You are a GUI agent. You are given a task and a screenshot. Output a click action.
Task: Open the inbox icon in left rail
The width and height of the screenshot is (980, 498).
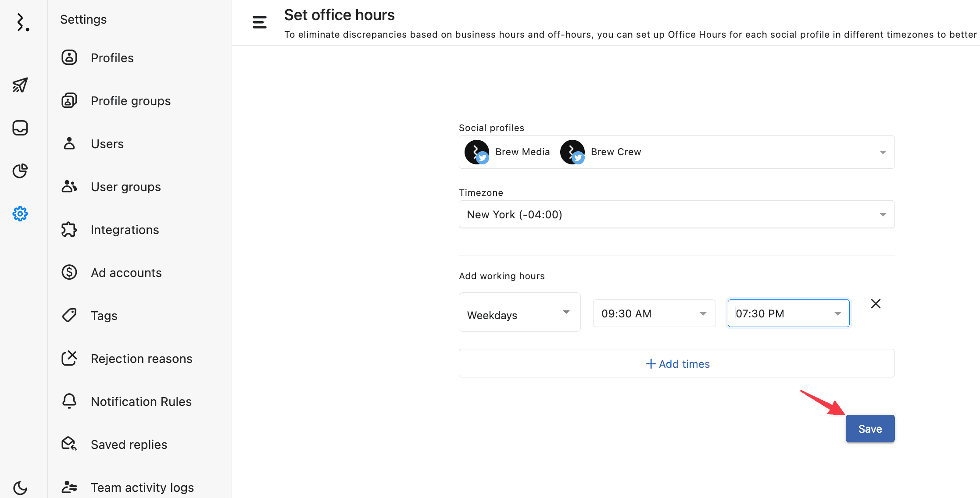click(20, 128)
